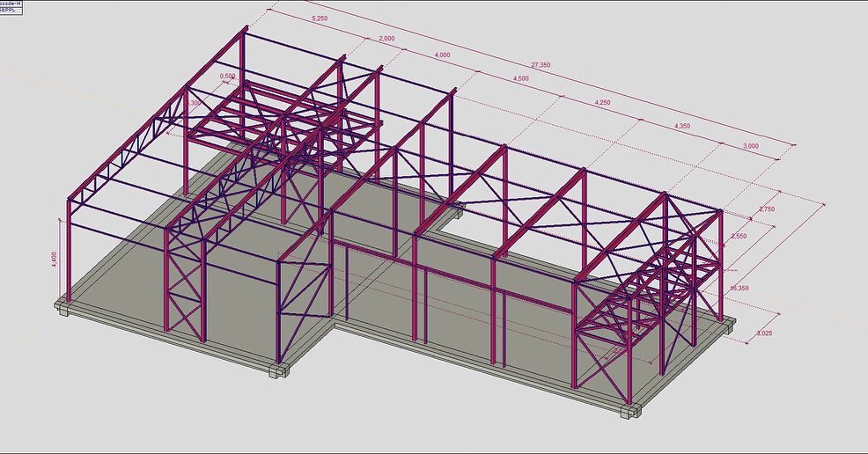Select the 2,000 dimension label
868x454 pixels.
click(x=386, y=40)
